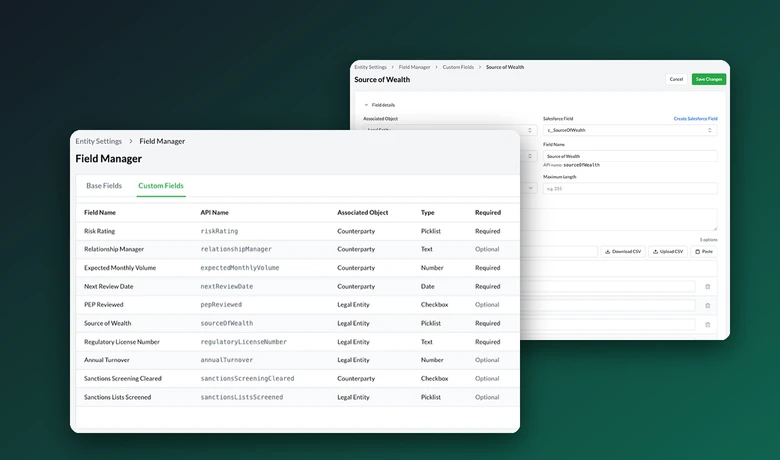
Task: Click the relationshipManager API name
Action: pos(236,249)
